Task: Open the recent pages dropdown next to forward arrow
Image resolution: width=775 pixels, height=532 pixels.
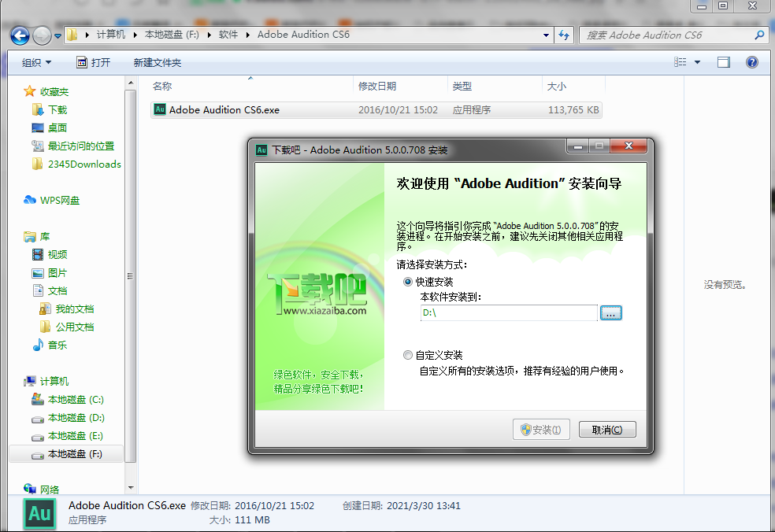Action: (x=57, y=36)
